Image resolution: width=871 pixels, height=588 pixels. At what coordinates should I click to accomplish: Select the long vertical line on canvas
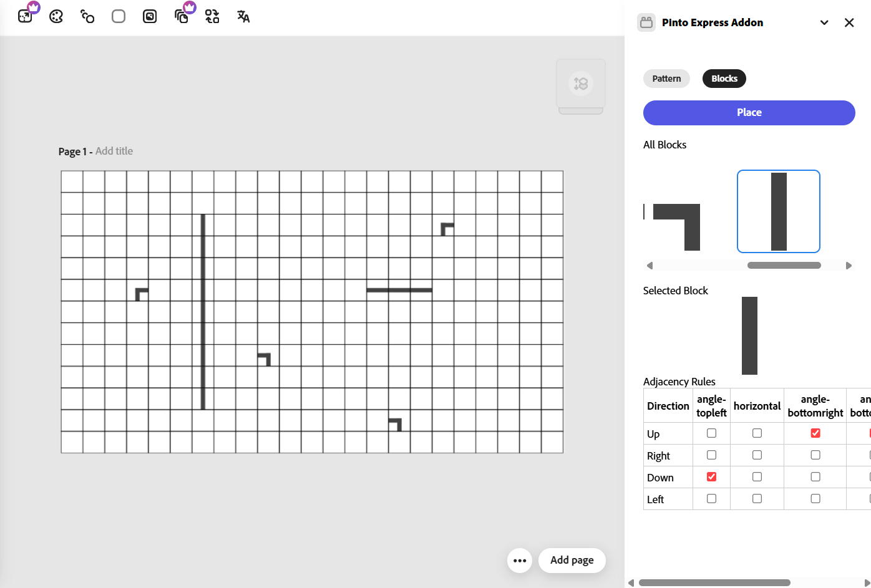point(203,312)
